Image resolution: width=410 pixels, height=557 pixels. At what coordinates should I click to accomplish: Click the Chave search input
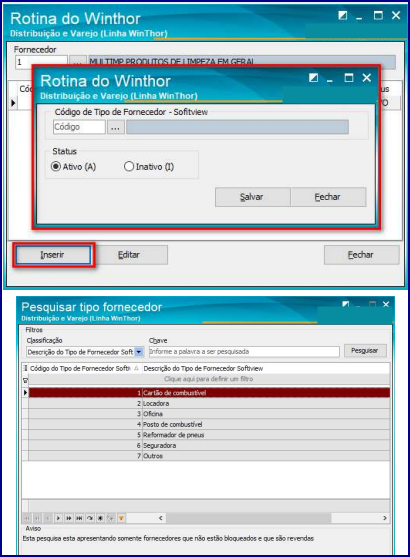point(244,352)
